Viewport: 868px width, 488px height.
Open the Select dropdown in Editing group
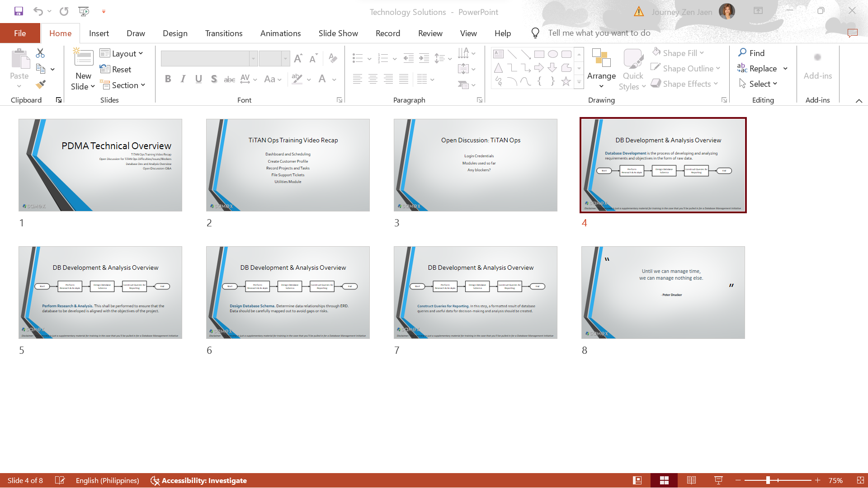759,84
